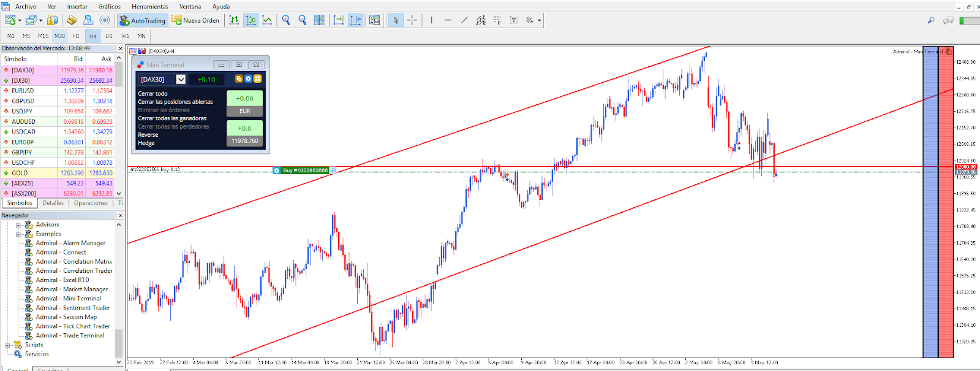Switch chart to M15 timeframe

pos(43,36)
